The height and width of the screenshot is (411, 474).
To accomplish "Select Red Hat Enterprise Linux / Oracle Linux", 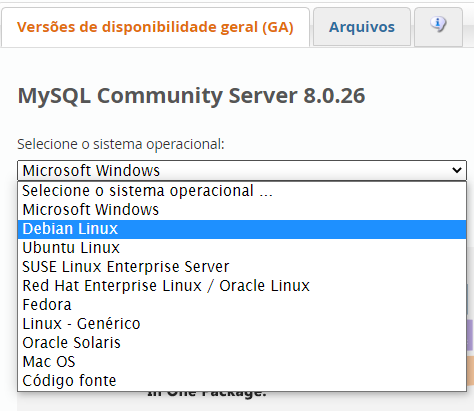I will point(242,286).
